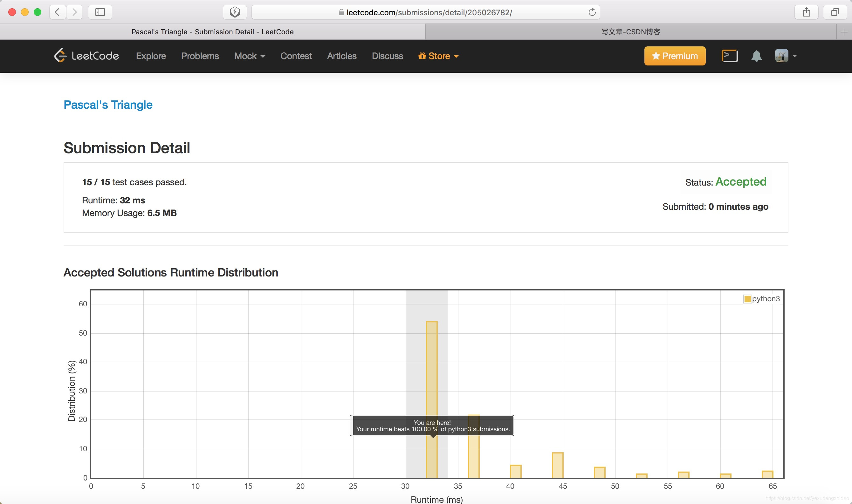This screenshot has height=504, width=852.
Task: Click the 44 ms distribution bar
Action: (x=558, y=465)
